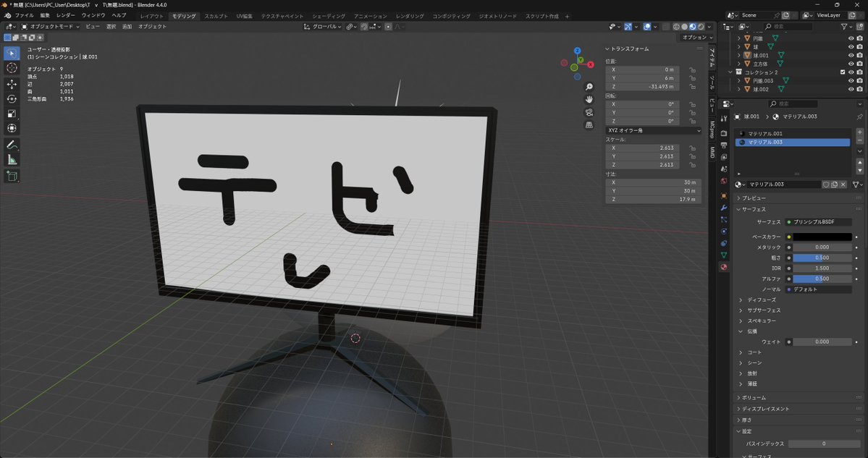Adjust the 粗さ slider
The width and height of the screenshot is (868, 458).
pos(822,258)
